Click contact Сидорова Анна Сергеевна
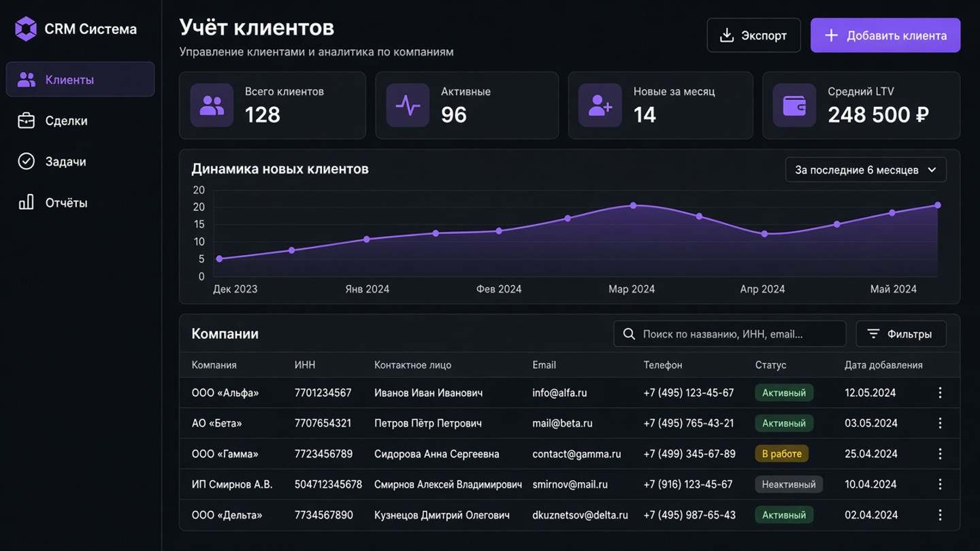Viewport: 980px width, 551px height. [x=437, y=454]
